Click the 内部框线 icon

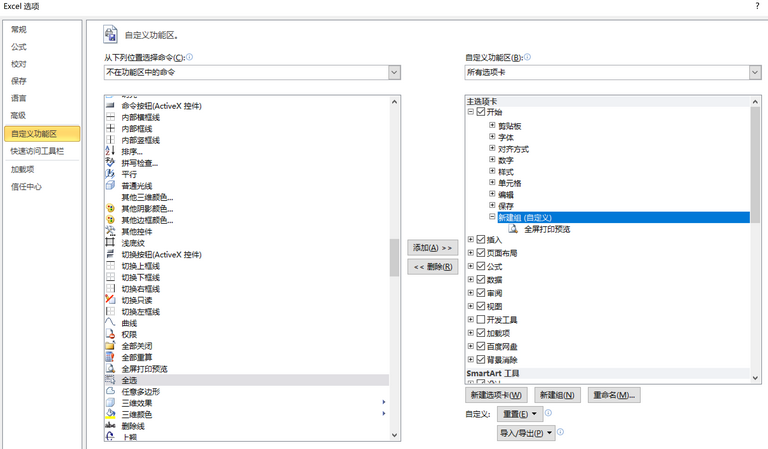[x=110, y=128]
